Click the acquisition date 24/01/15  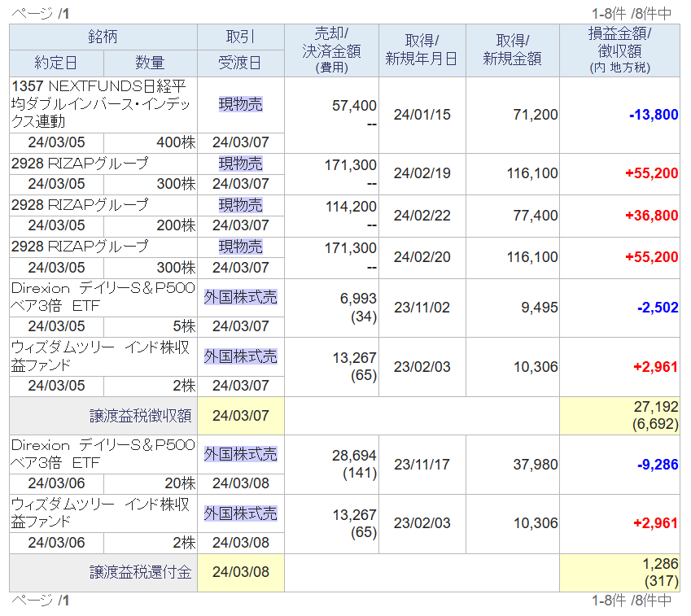(422, 115)
